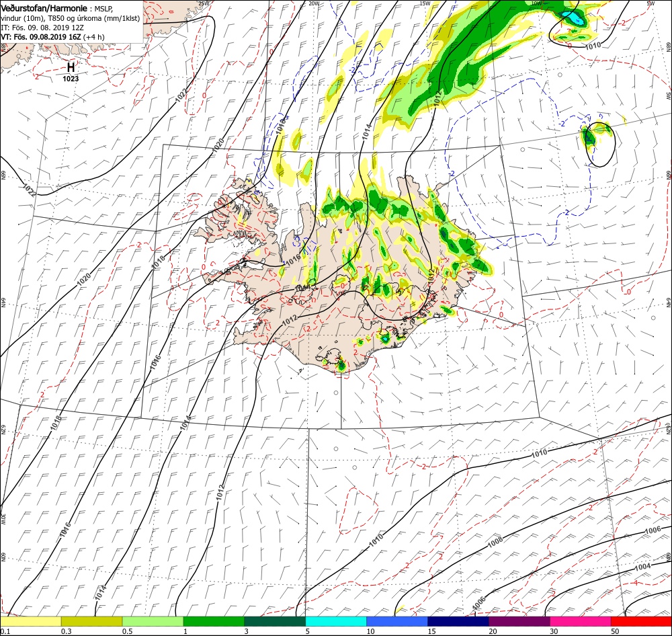Click the yellow 0.1 precipitation legend swatch

(31, 621)
